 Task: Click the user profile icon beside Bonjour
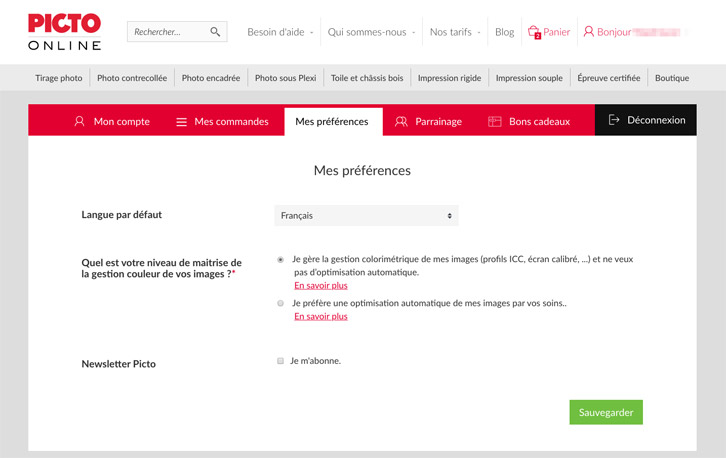pos(588,32)
